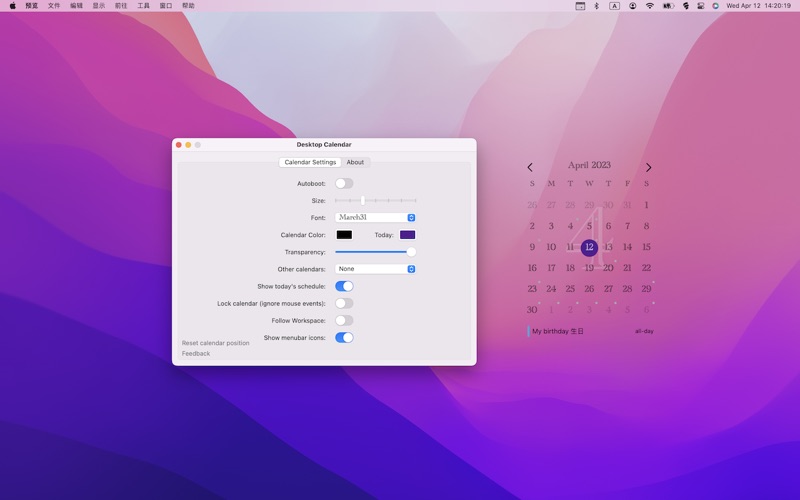Image resolution: width=800 pixels, height=500 pixels.
Task: Open the menu bar date and time
Action: tap(758, 6)
